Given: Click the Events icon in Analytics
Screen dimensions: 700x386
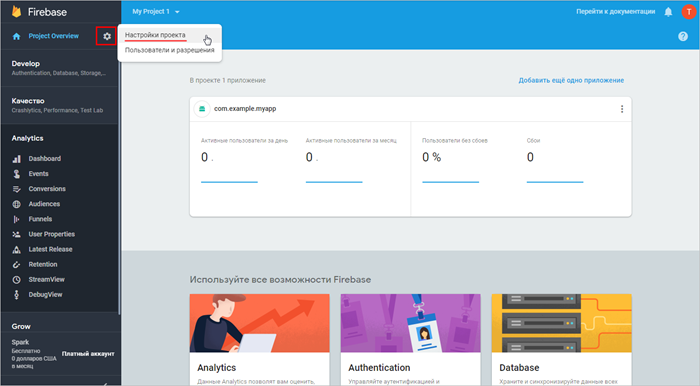Looking at the screenshot, I should point(17,174).
